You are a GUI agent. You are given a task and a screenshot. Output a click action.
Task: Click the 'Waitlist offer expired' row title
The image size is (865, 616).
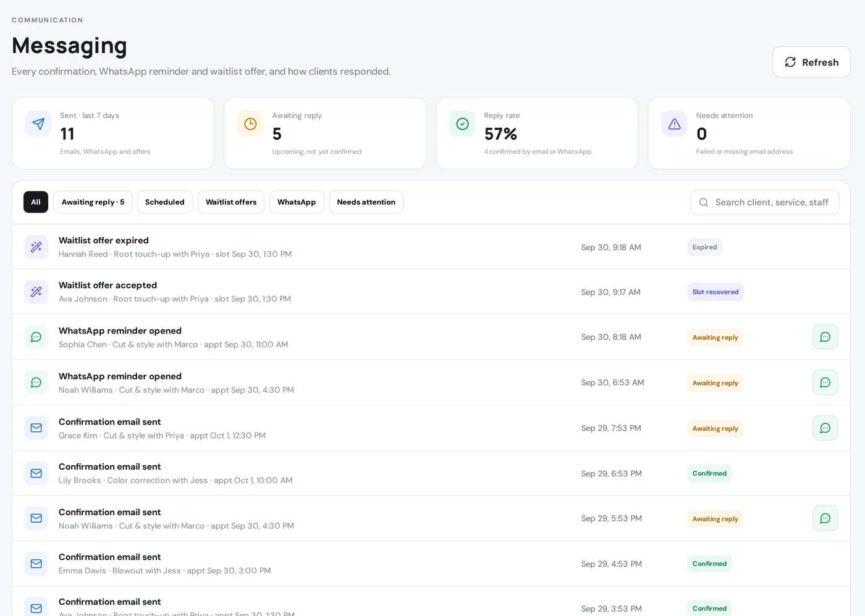tap(104, 240)
